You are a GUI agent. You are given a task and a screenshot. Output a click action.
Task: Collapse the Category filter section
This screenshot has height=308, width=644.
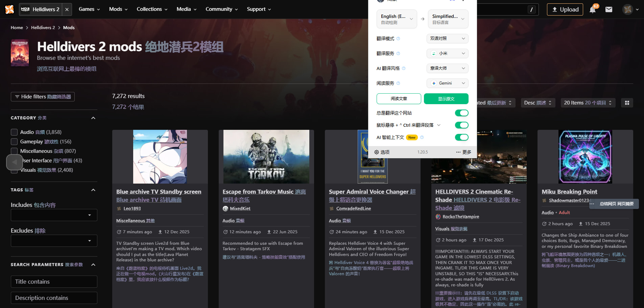tap(93, 118)
